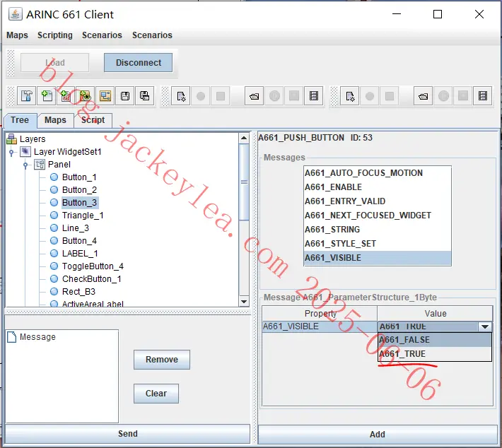Open the Scripting menu
The height and width of the screenshot is (448, 502).
point(55,35)
